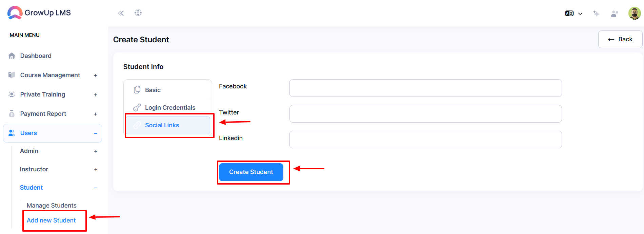Click the sparkle AI icon
644x234 pixels.
596,14
